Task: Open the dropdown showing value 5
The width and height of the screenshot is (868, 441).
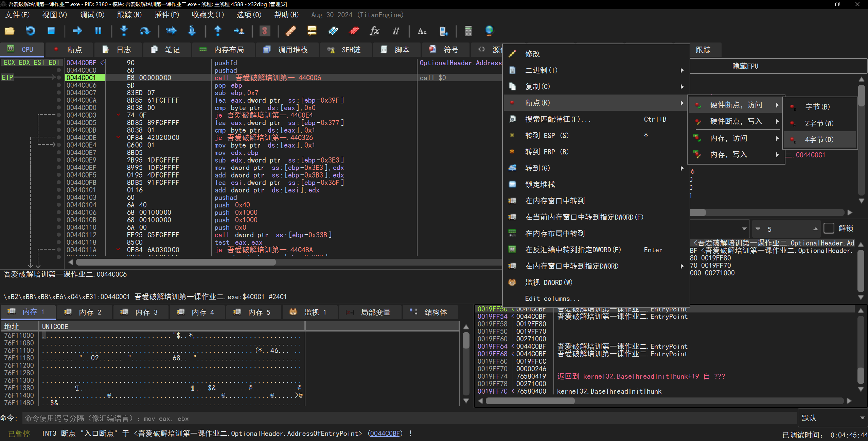Action: [x=786, y=229]
